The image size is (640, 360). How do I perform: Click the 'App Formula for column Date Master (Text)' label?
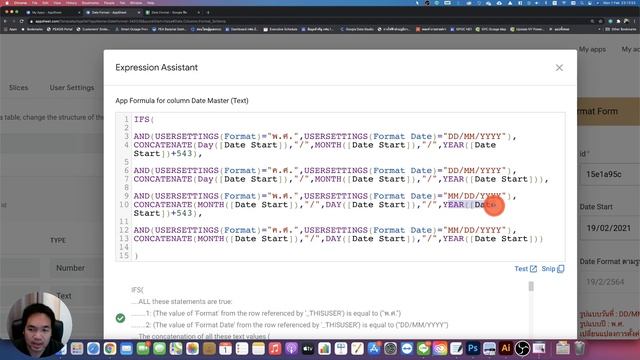coord(182,100)
